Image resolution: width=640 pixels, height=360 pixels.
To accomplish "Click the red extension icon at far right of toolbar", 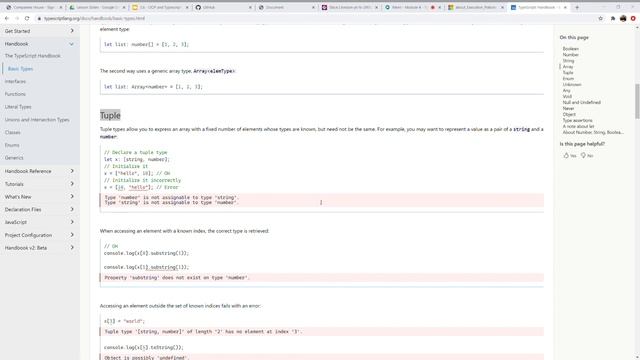I will tap(633, 18).
